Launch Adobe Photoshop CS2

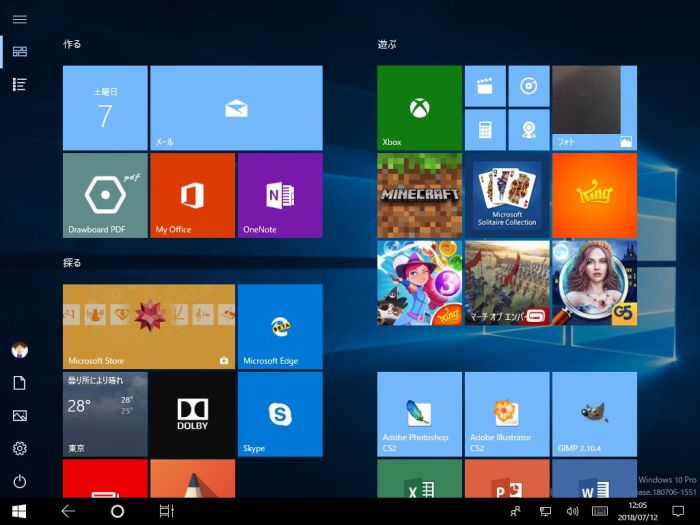click(x=419, y=414)
